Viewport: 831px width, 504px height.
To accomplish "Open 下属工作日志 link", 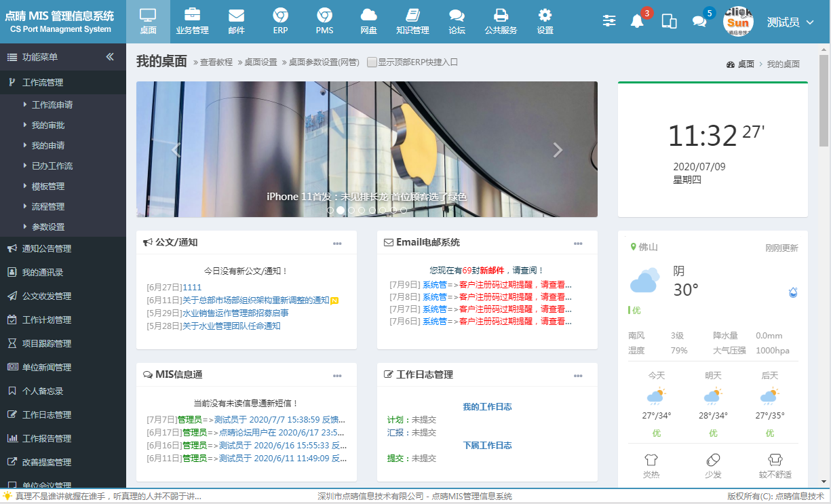I will 487,446.
